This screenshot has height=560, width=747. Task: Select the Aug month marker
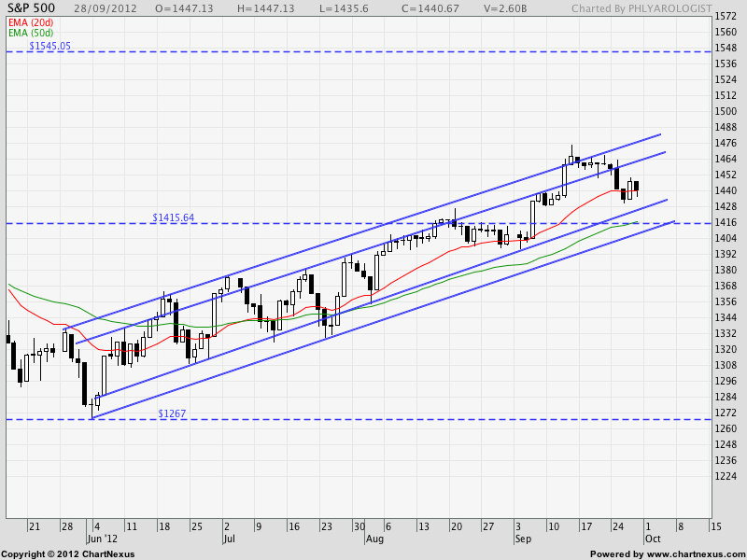pyautogui.click(x=374, y=539)
